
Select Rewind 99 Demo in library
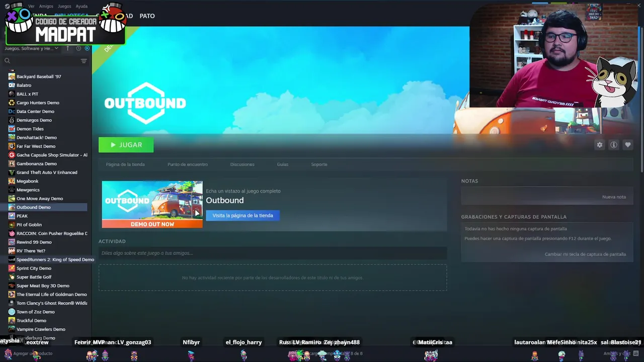(x=34, y=242)
